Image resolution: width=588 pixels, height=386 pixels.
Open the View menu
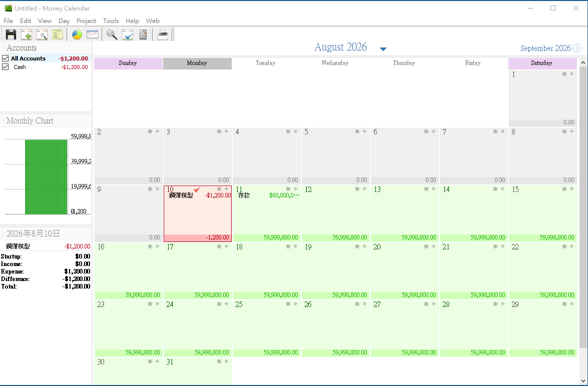click(x=45, y=21)
